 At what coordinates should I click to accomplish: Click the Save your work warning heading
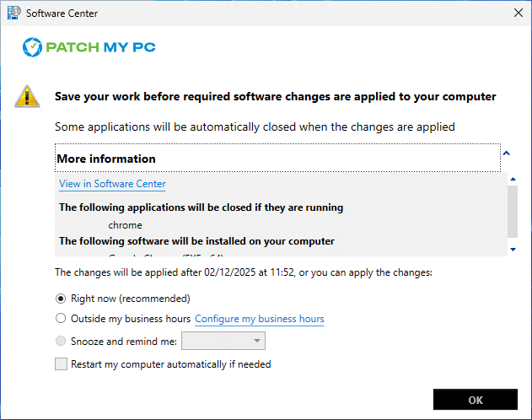pyautogui.click(x=275, y=96)
